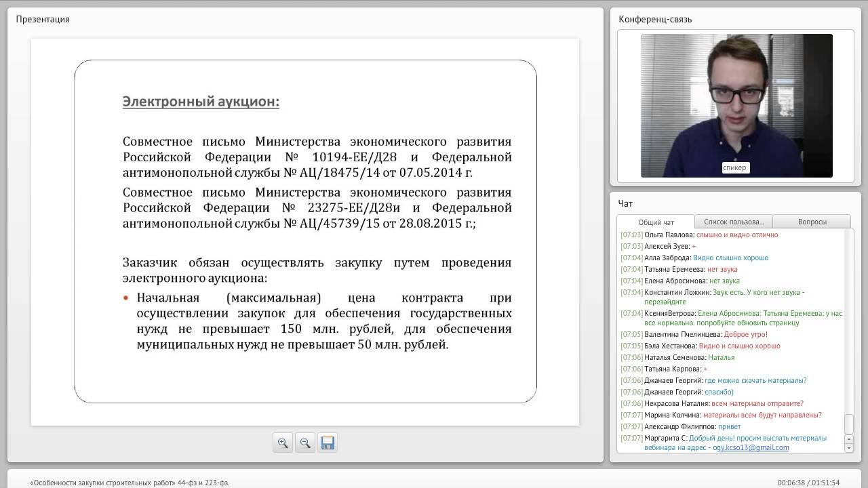Select Валентина Пчелинцева Доброе утро message

[694, 334]
